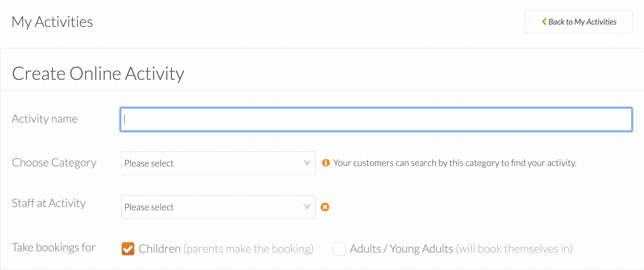This screenshot has height=270, width=644.
Task: Open the Choose Category select box
Action: pos(218,163)
